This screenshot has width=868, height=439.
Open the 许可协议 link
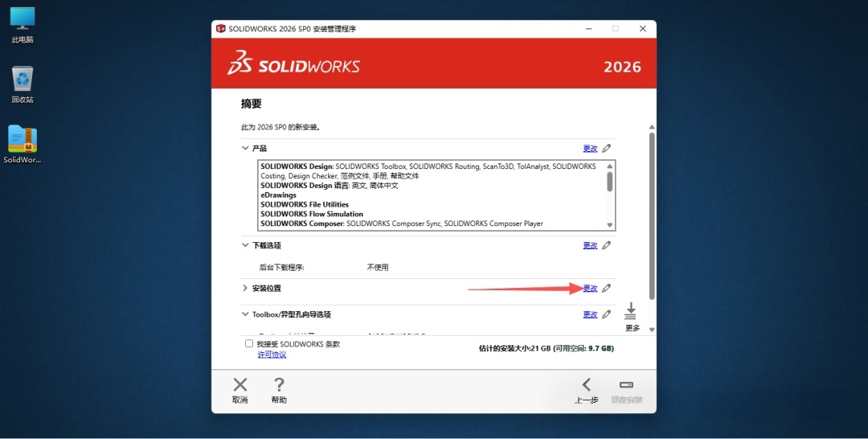coord(272,355)
